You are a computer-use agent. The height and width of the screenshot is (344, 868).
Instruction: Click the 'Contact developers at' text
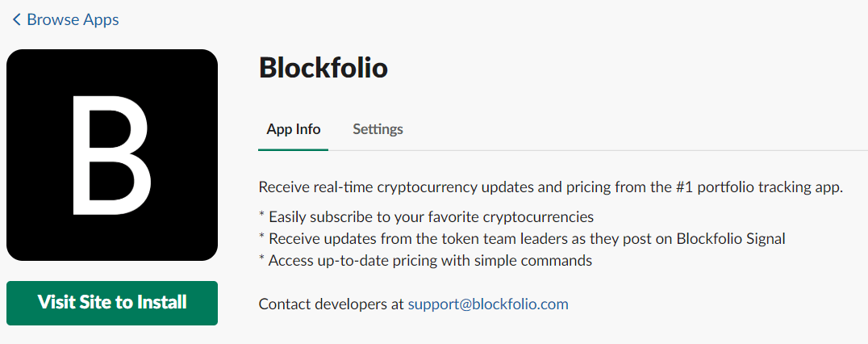331,304
